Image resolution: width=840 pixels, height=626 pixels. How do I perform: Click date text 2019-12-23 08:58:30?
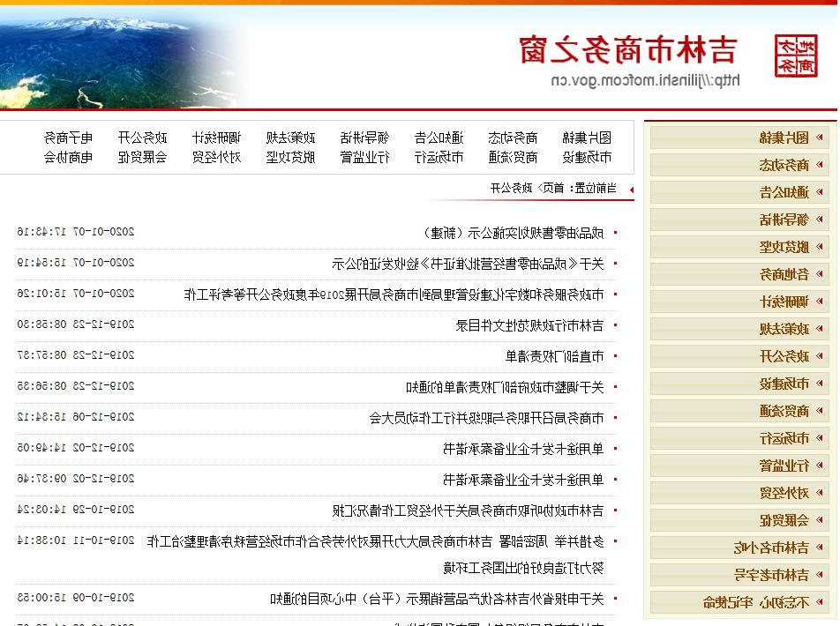pos(76,324)
